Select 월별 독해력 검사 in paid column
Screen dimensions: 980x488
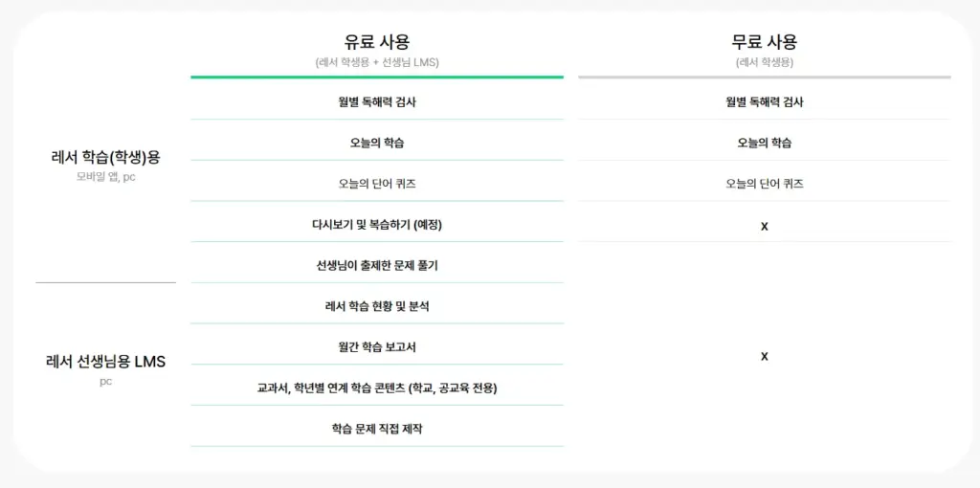click(x=377, y=101)
